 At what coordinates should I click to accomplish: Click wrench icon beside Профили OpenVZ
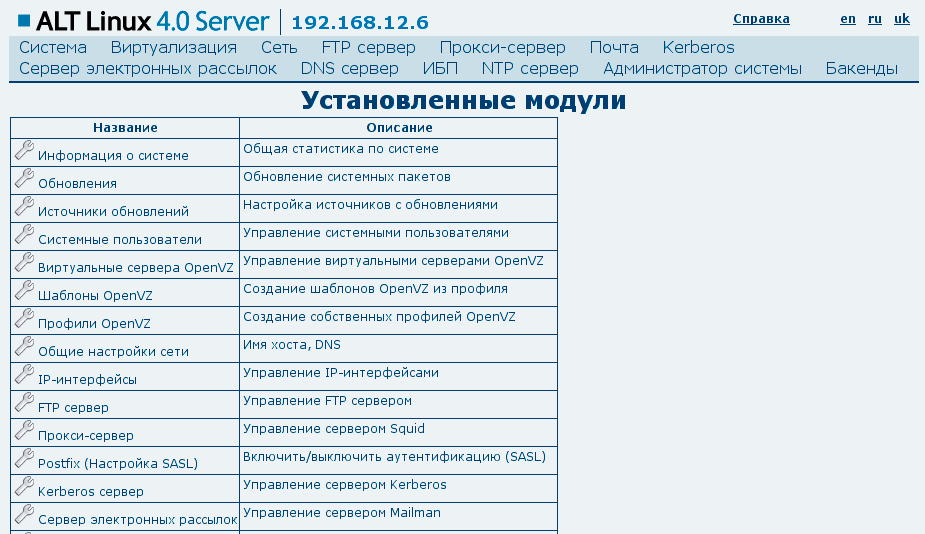(24, 318)
